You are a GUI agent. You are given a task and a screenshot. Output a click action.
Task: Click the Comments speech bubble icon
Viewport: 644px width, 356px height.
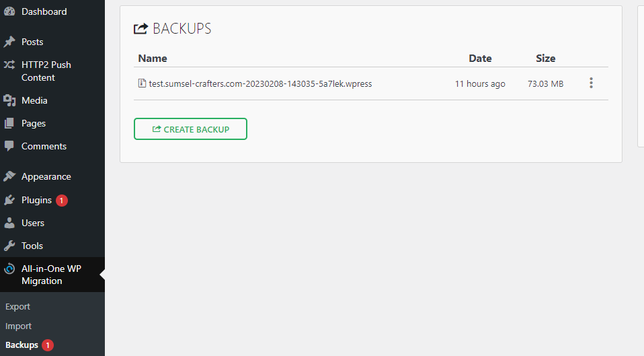[9, 146]
